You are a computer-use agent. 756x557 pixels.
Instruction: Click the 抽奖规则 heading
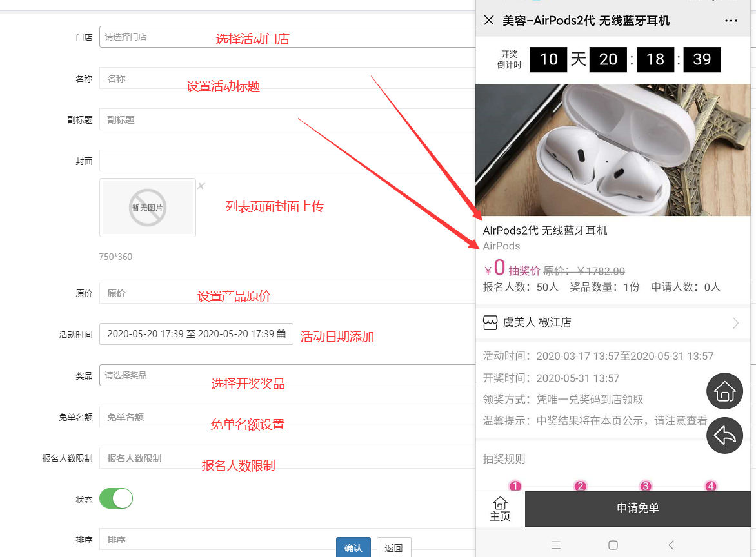click(x=504, y=459)
